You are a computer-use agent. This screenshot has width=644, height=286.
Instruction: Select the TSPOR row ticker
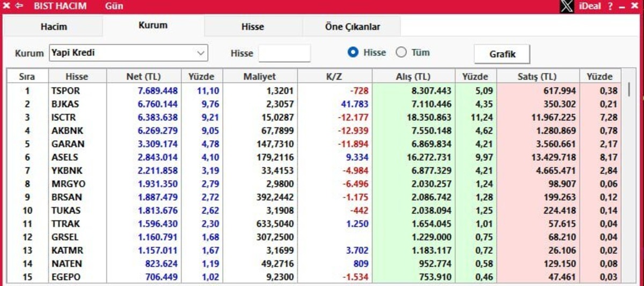pyautogui.click(x=65, y=91)
